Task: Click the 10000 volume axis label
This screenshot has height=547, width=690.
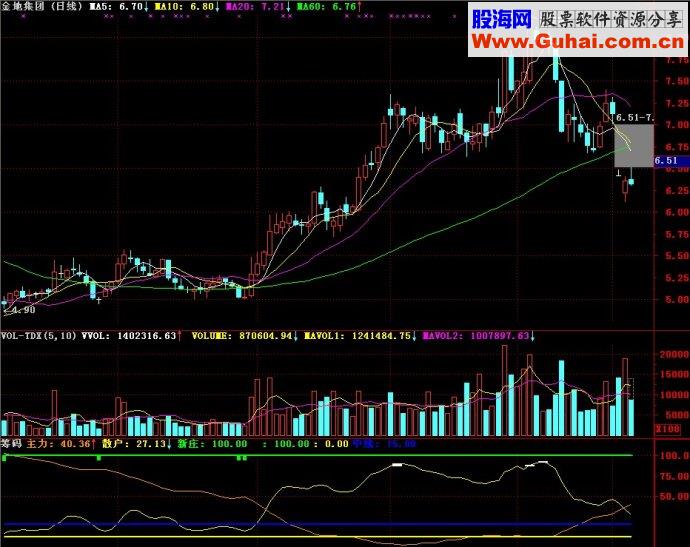Action: pos(674,395)
